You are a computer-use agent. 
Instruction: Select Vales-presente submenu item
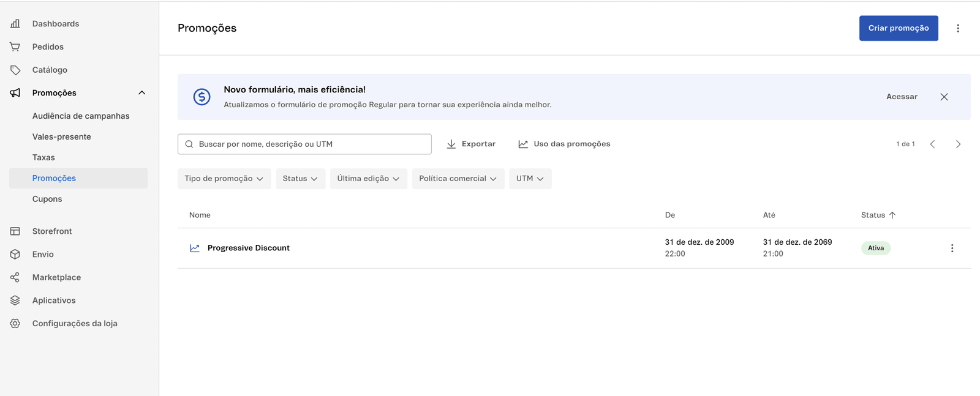(x=62, y=137)
